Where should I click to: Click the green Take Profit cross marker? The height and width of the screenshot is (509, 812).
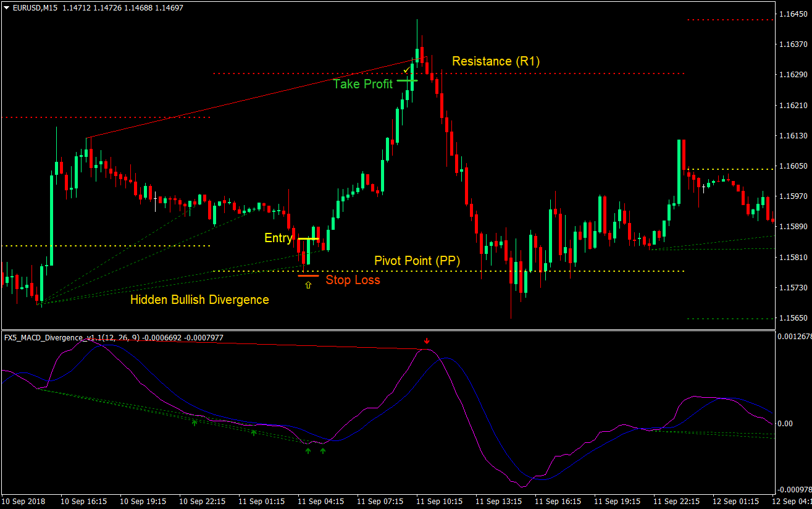pos(408,80)
